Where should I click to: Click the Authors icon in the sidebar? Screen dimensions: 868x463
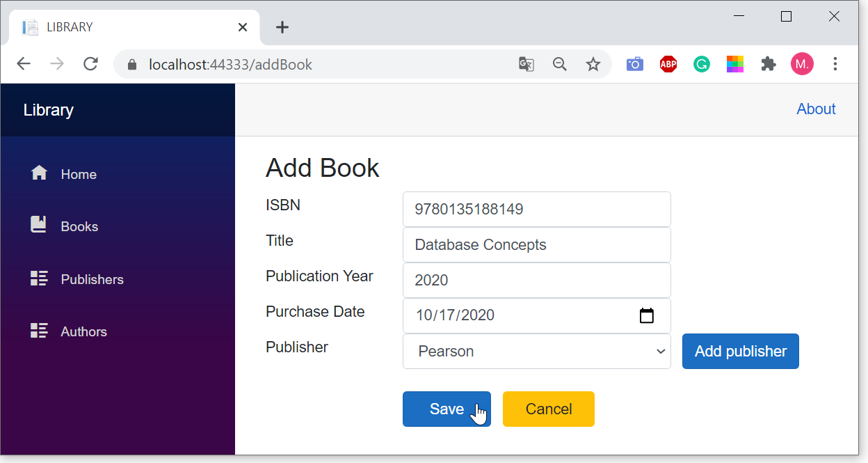click(40, 331)
